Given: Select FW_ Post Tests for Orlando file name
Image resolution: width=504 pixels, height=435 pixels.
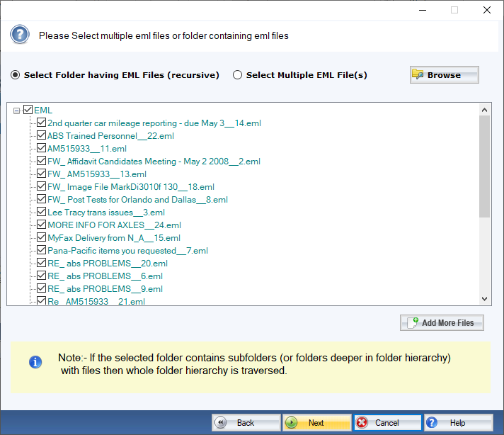Looking at the screenshot, I should click(x=137, y=200).
